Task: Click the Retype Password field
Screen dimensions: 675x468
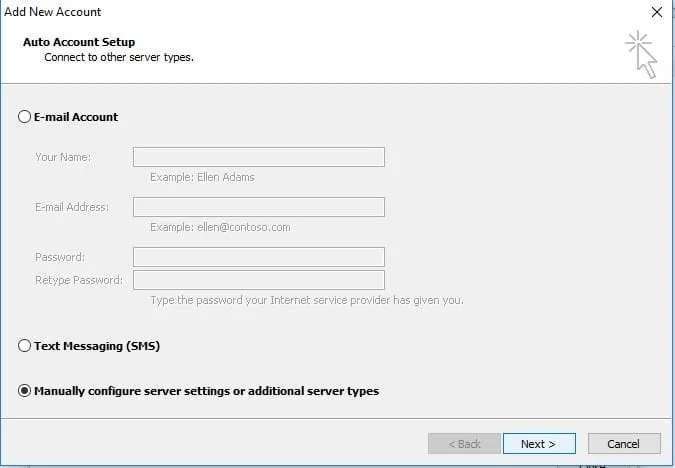Action: tap(258, 280)
